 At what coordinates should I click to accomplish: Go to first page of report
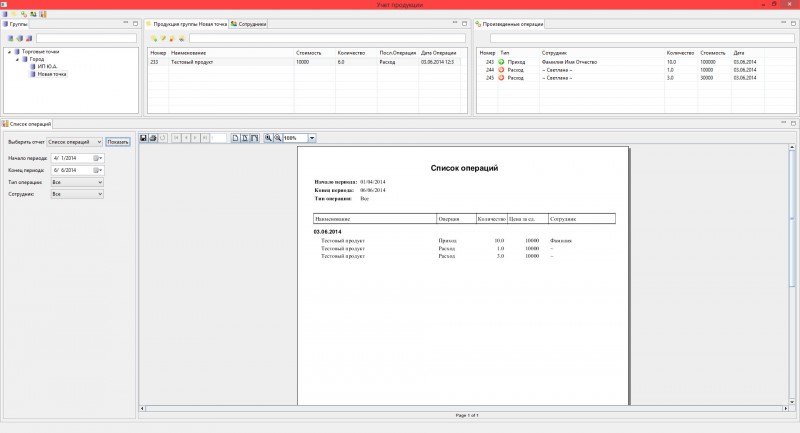(176, 138)
